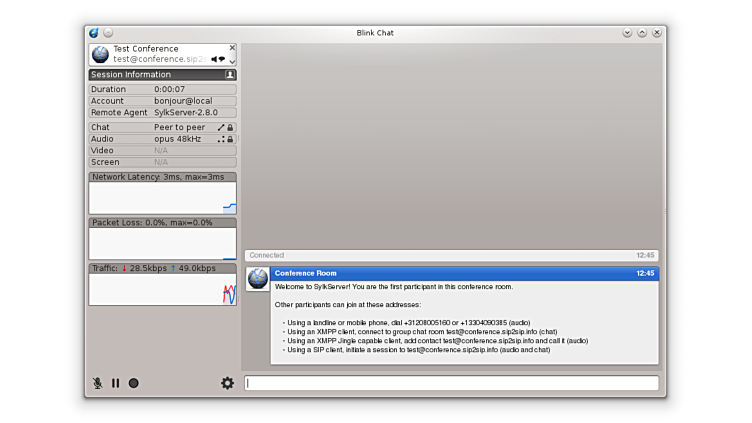Select the Test Conference session entry
This screenshot has width=752, height=423.
(x=150, y=54)
